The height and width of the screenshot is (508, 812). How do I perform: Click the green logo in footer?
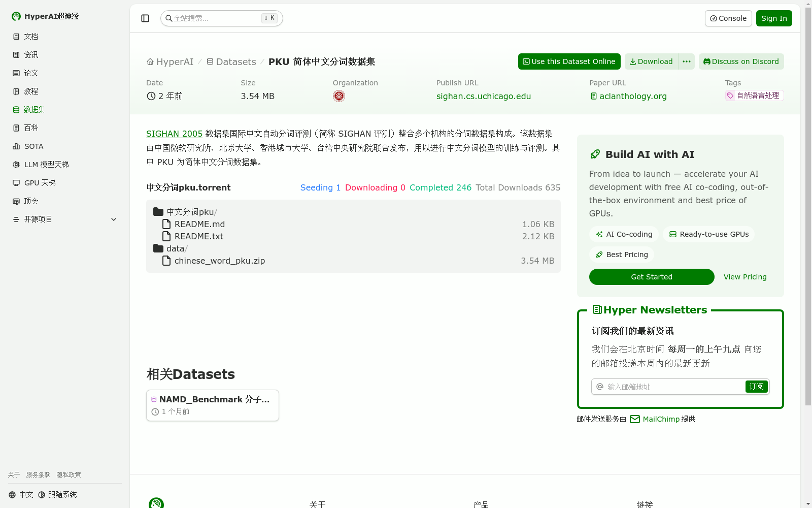point(156,503)
